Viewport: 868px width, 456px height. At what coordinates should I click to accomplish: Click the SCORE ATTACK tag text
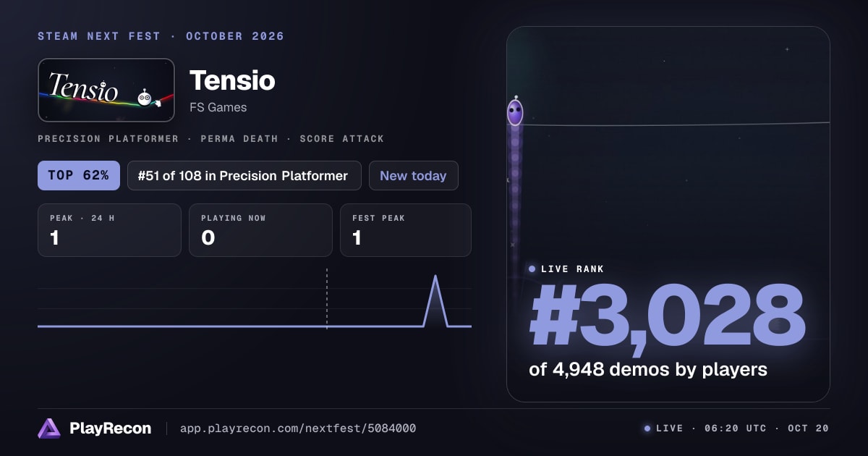click(341, 138)
